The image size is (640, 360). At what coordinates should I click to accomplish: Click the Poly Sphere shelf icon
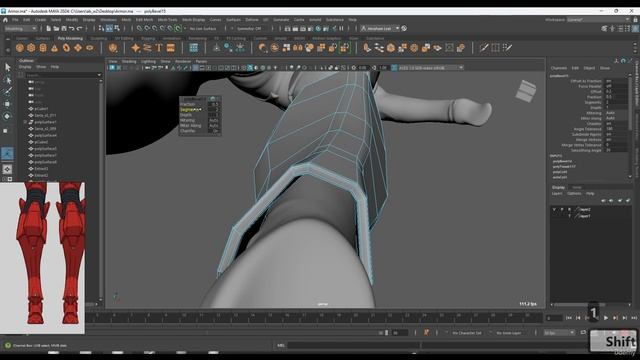[20, 48]
